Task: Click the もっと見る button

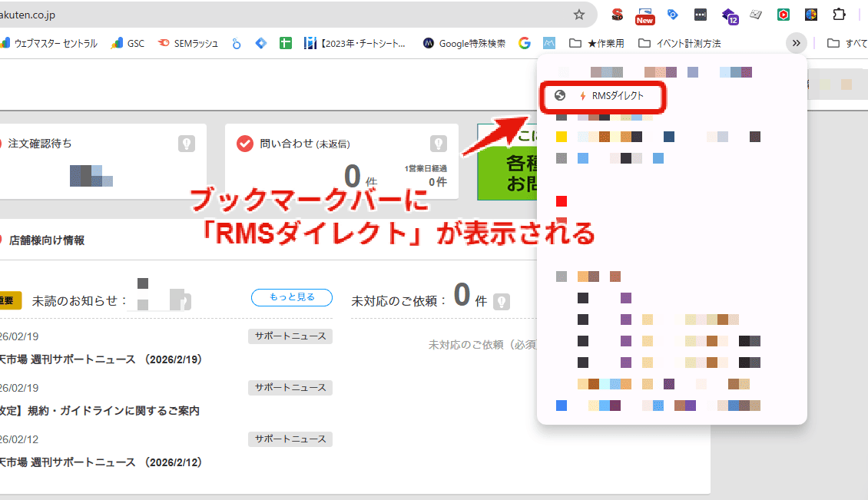Action: tap(291, 298)
